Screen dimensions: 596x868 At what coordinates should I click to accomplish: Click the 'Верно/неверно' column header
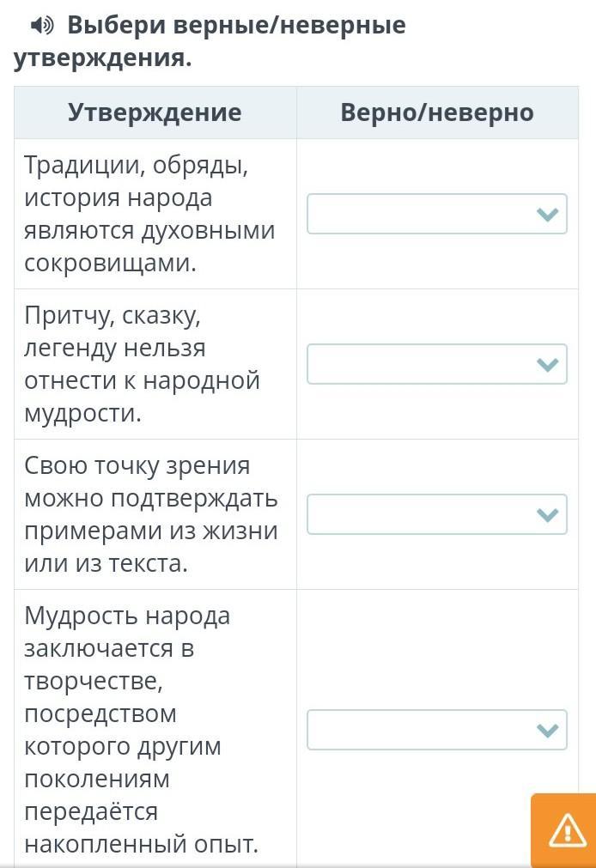[437, 112]
